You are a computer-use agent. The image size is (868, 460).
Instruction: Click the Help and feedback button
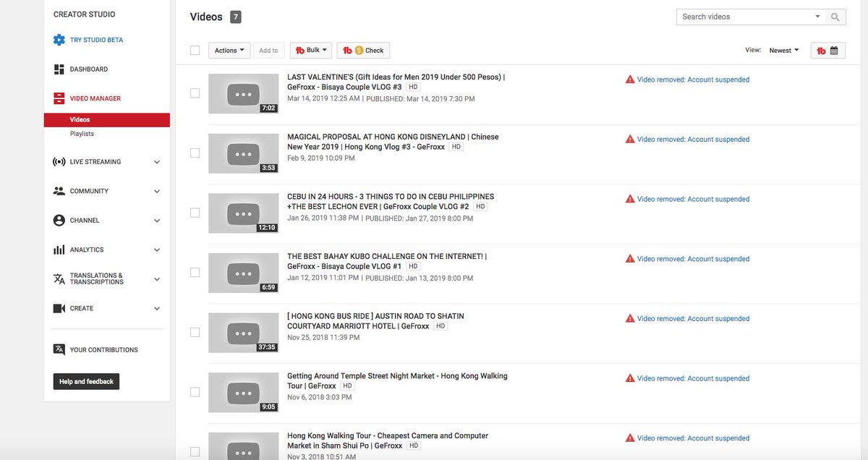coord(87,381)
